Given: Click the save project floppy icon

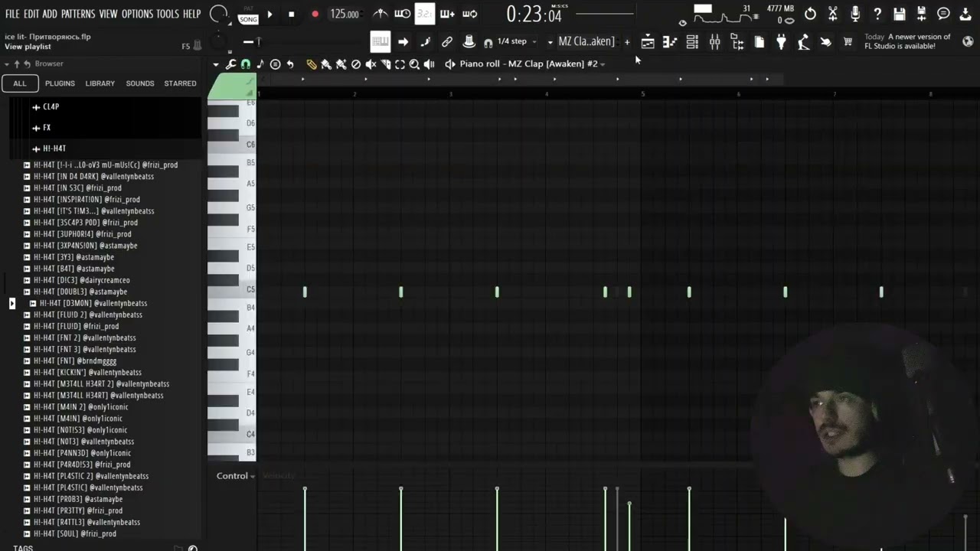Looking at the screenshot, I should (900, 14).
